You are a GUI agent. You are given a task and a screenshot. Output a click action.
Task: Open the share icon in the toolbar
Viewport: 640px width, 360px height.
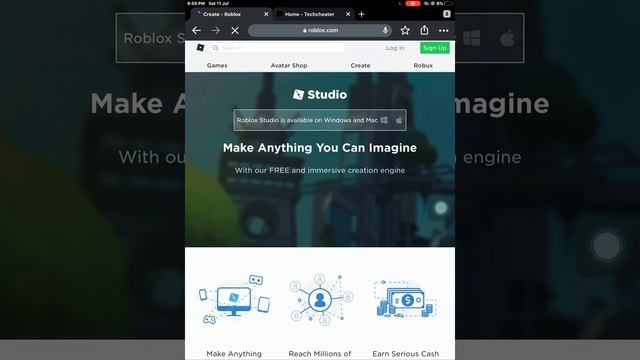424,30
